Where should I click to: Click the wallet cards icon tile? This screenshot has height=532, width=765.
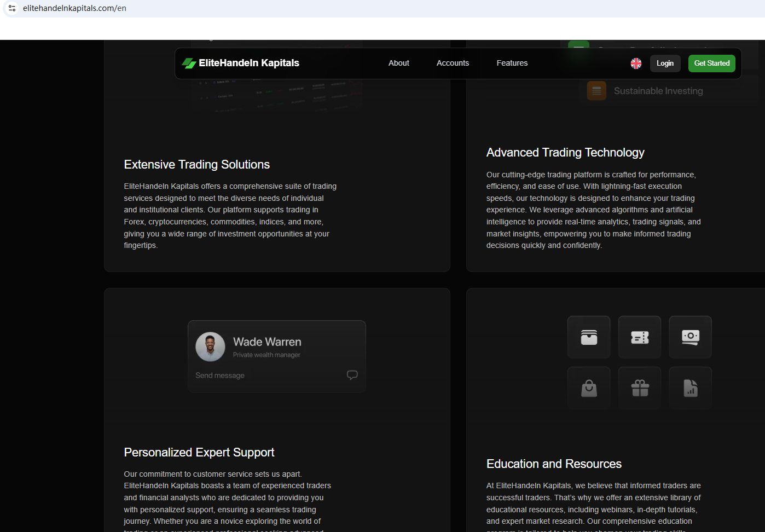[x=589, y=337]
